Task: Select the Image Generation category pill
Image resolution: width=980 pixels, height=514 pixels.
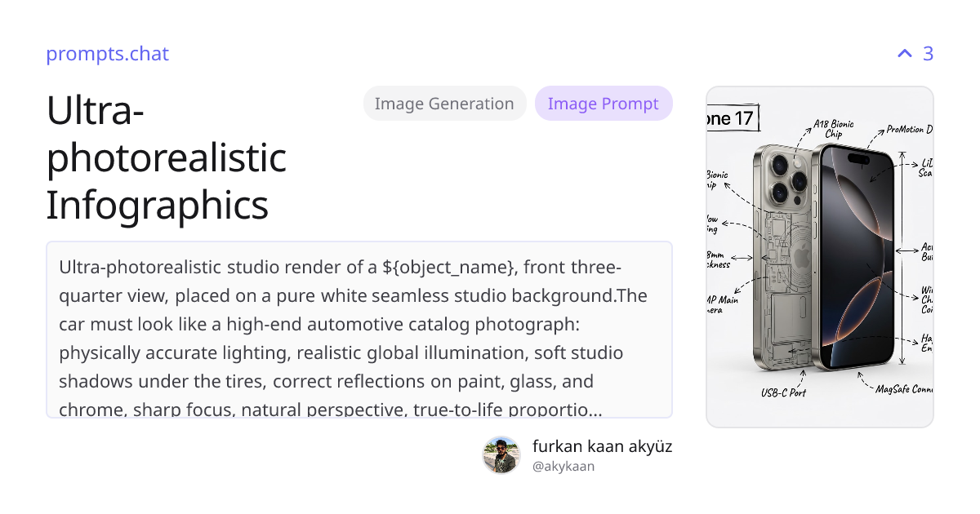Action: [x=444, y=103]
